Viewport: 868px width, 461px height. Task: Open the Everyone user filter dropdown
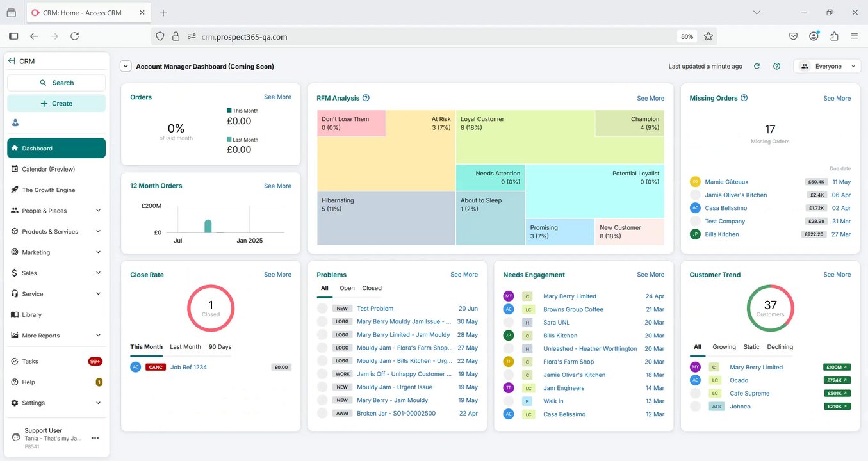click(827, 66)
